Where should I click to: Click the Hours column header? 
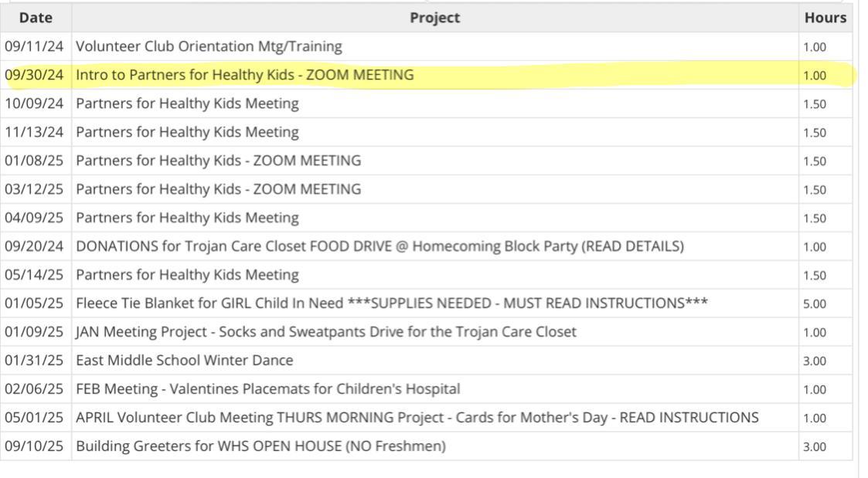tap(825, 17)
